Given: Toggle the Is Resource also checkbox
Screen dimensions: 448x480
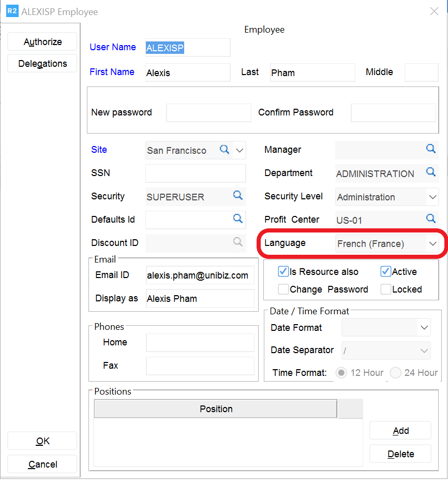Looking at the screenshot, I should 283,272.
